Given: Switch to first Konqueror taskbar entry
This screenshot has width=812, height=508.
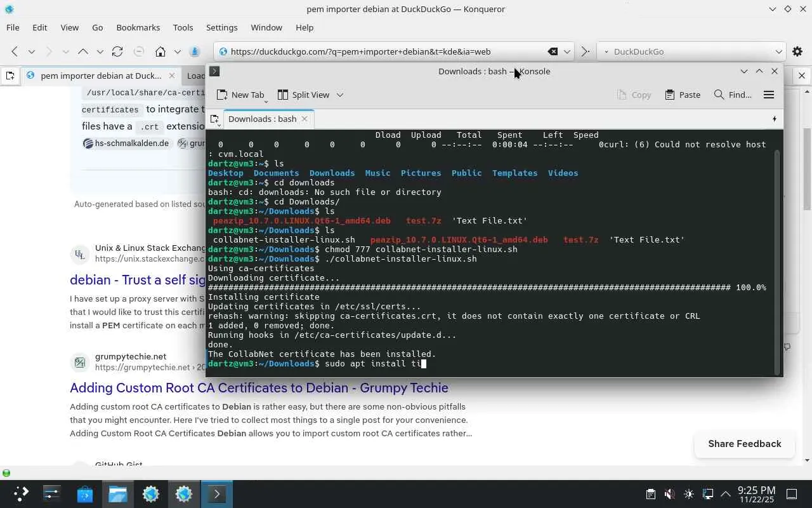Looking at the screenshot, I should tap(150, 493).
